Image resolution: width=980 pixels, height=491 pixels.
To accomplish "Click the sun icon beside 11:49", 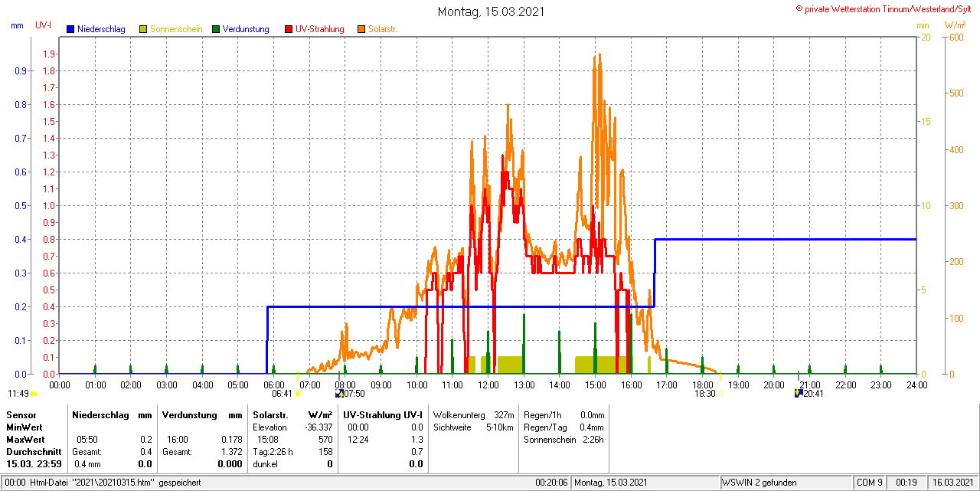I will tap(34, 394).
